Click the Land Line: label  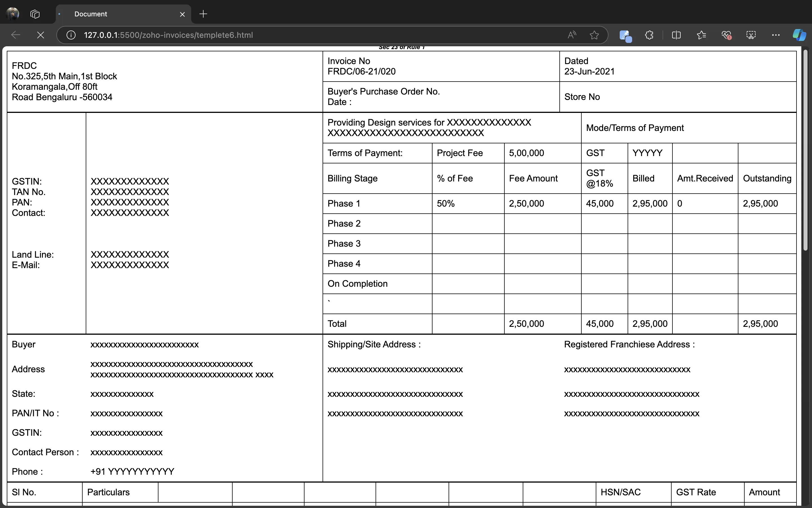coord(32,255)
